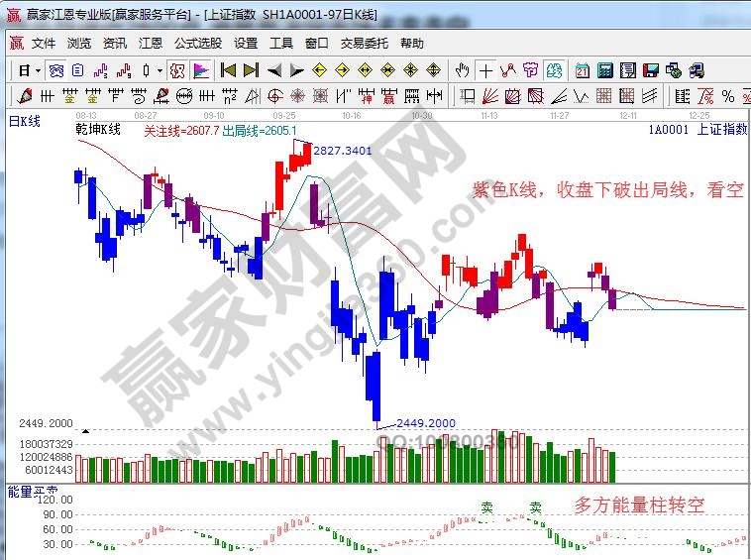Click the hand pan tool icon
Viewport: 751px width, 560px height.
point(462,70)
